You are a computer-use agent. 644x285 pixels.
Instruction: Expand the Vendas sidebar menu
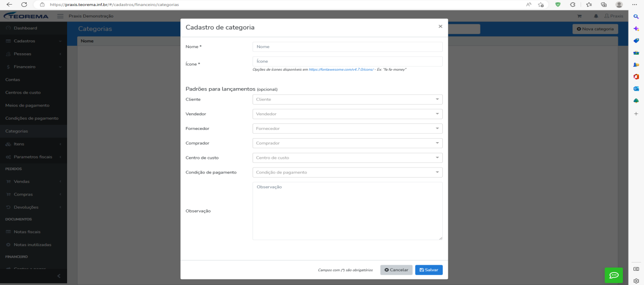point(33,181)
